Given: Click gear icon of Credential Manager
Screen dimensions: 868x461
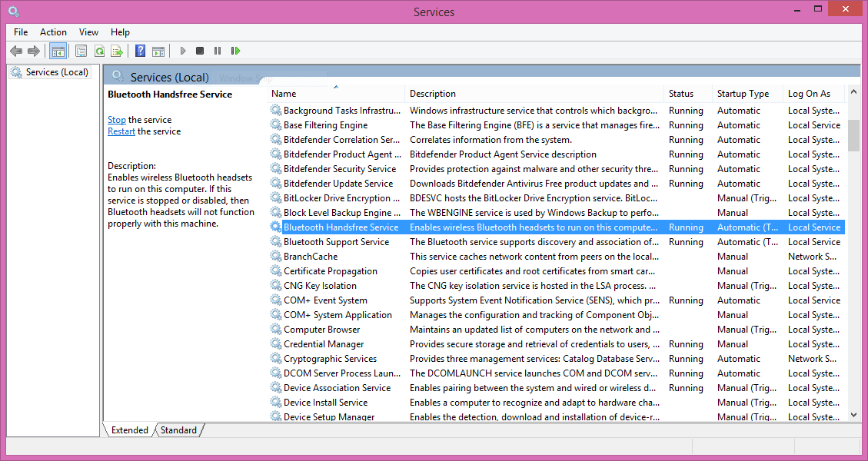Looking at the screenshot, I should tap(275, 344).
